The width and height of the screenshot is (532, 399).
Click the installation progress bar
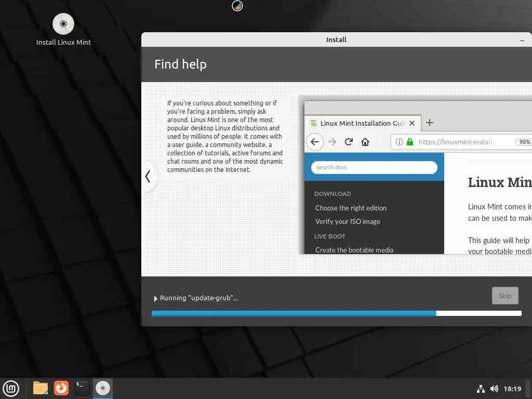(x=336, y=313)
